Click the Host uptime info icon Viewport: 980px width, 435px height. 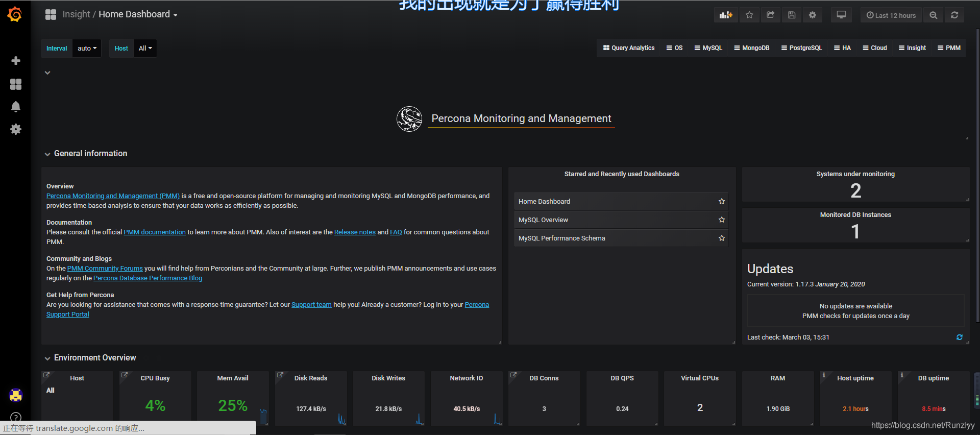pos(824,375)
